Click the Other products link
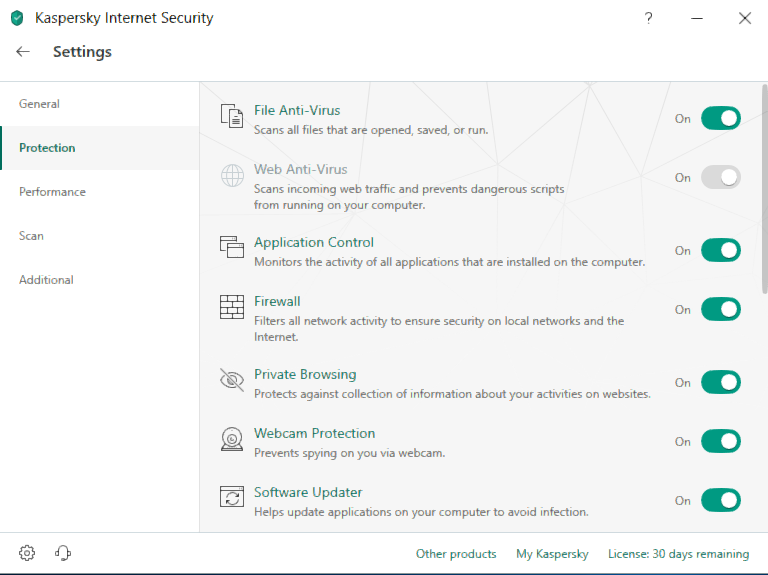This screenshot has height=575, width=768. (456, 554)
